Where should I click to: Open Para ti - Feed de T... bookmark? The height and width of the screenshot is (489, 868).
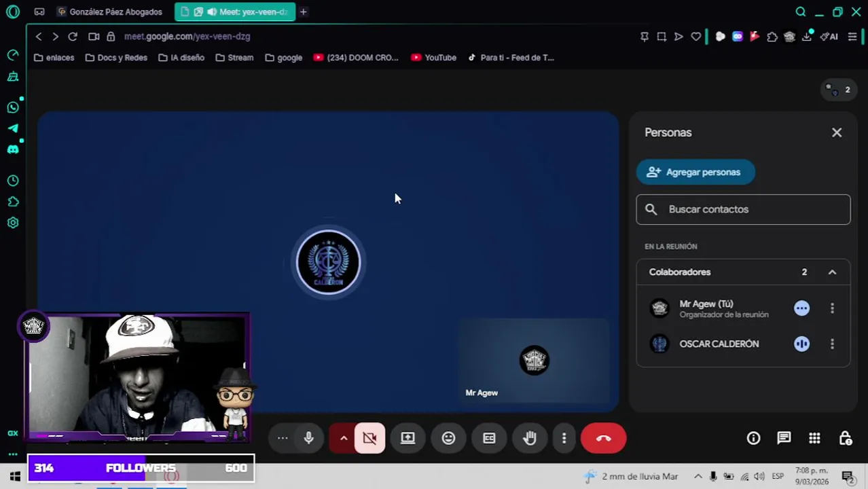pyautogui.click(x=511, y=58)
